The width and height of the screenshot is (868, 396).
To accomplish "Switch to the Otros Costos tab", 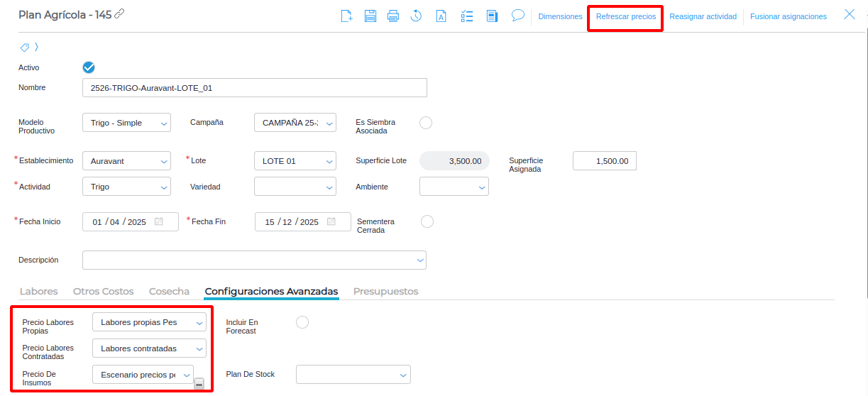I will click(104, 291).
